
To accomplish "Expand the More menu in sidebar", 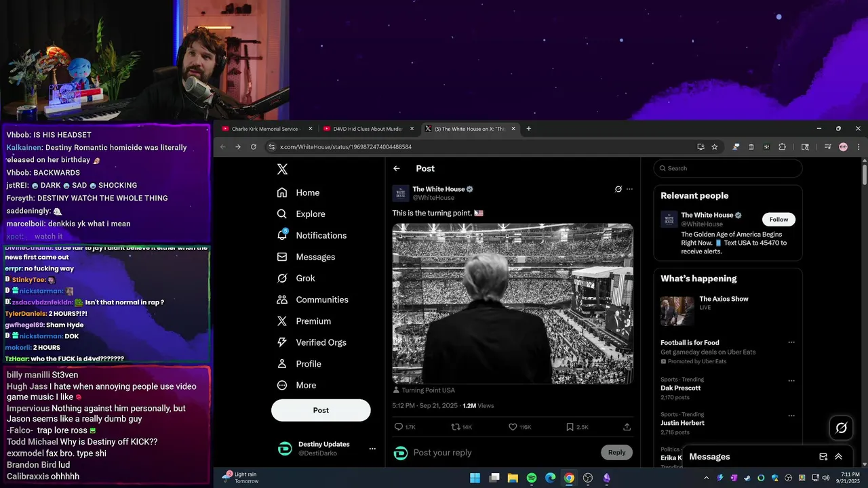I will coord(296,385).
